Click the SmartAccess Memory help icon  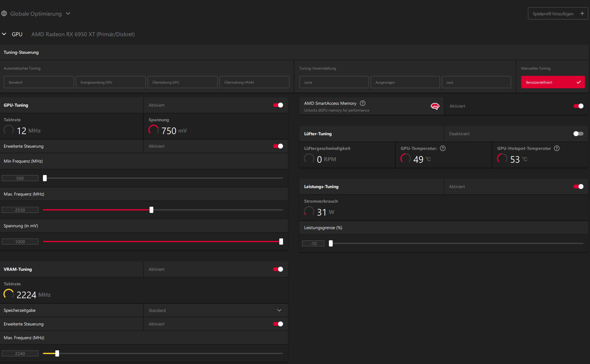363,103
